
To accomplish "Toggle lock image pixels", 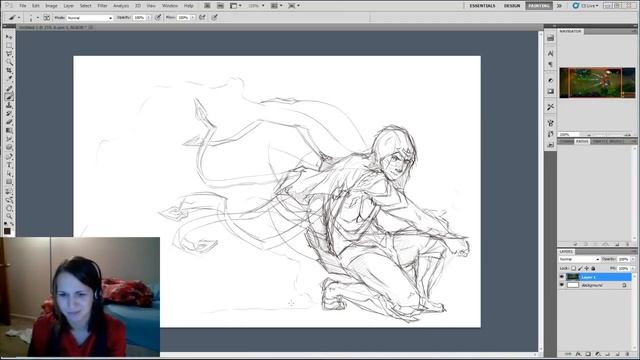I will coord(580,268).
